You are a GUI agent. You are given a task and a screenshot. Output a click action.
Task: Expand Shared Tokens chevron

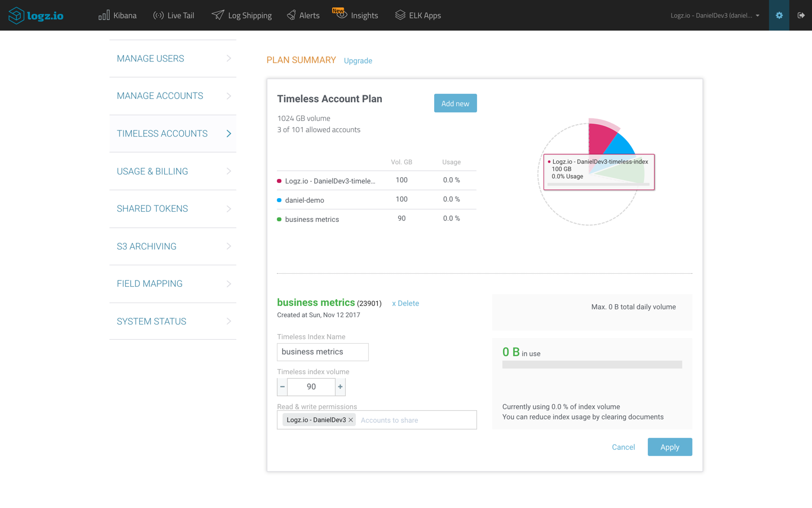coord(229,209)
